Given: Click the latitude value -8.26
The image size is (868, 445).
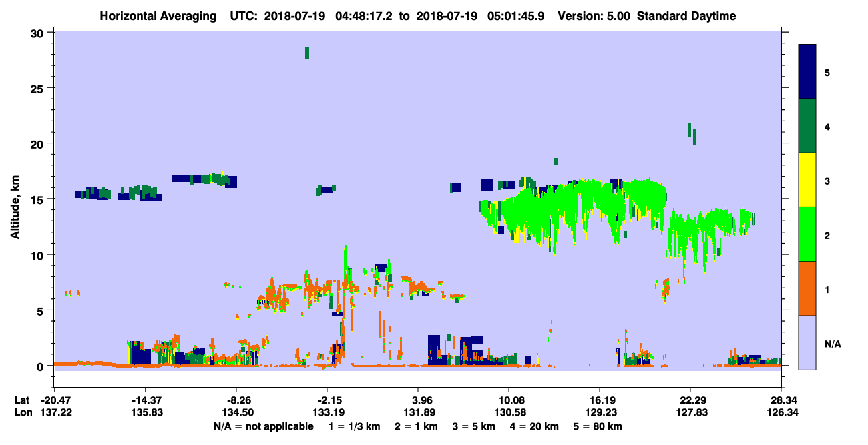Looking at the screenshot, I should point(236,400).
